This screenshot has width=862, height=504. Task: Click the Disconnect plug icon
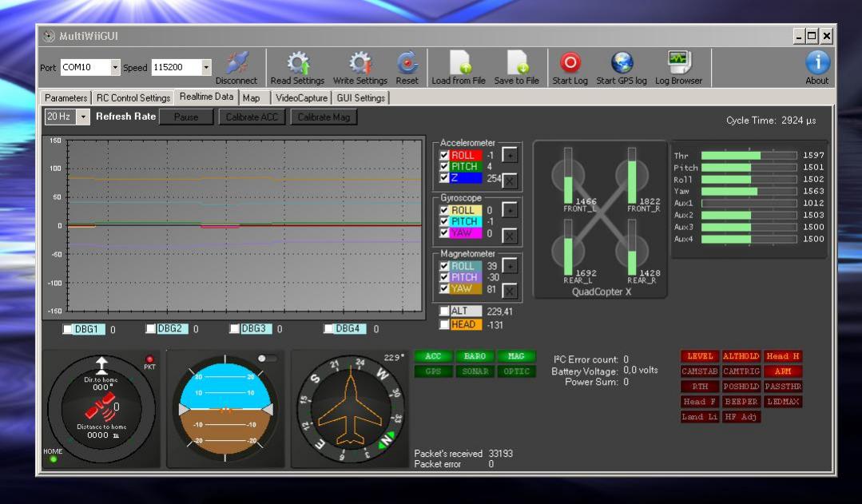237,62
